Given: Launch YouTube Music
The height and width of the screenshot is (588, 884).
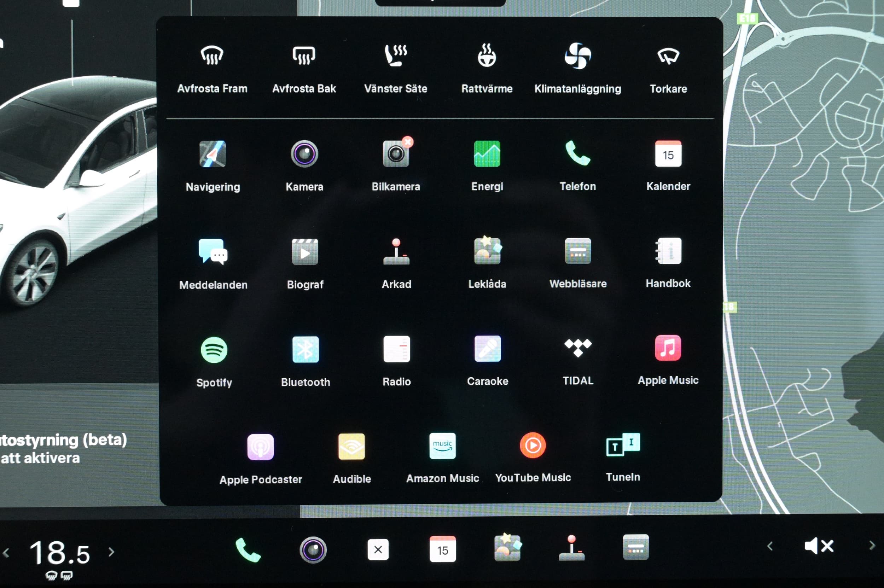Looking at the screenshot, I should [x=533, y=458].
